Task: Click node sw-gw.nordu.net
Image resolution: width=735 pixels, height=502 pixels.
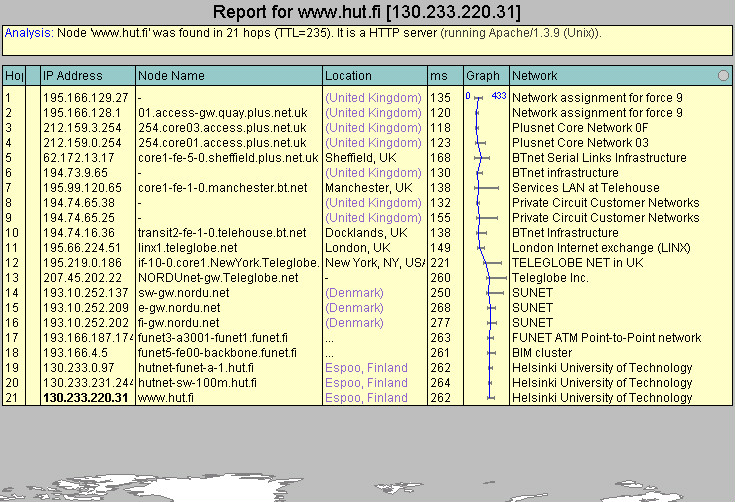Action: pos(183,292)
